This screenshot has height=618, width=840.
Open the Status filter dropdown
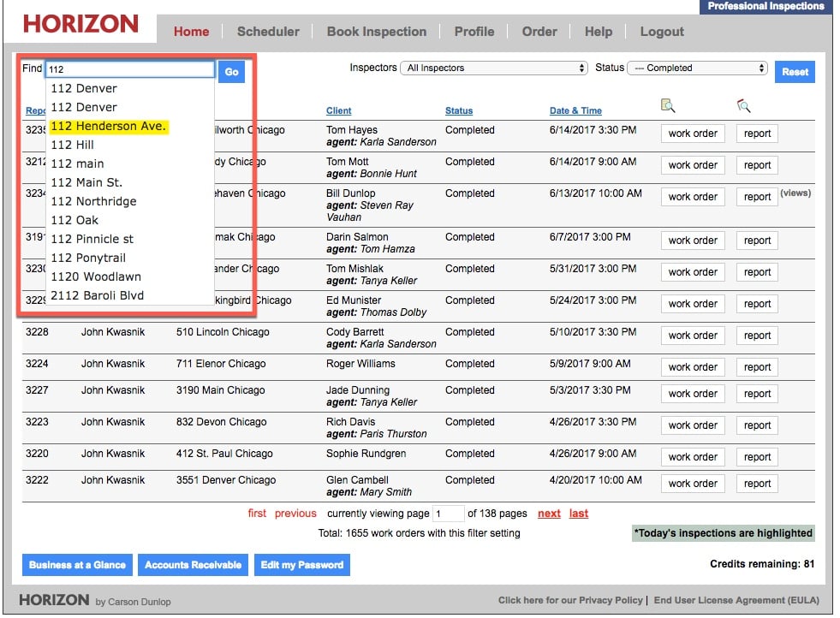tap(697, 68)
